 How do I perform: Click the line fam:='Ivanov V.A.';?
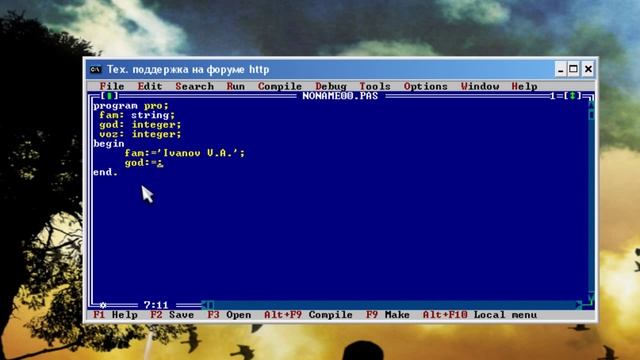click(184, 153)
